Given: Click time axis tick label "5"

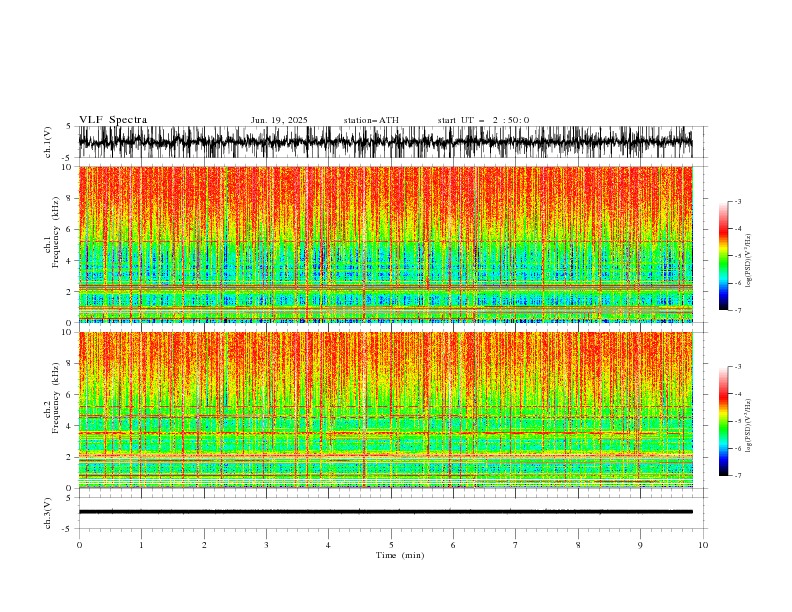Looking at the screenshot, I should pos(391,545).
